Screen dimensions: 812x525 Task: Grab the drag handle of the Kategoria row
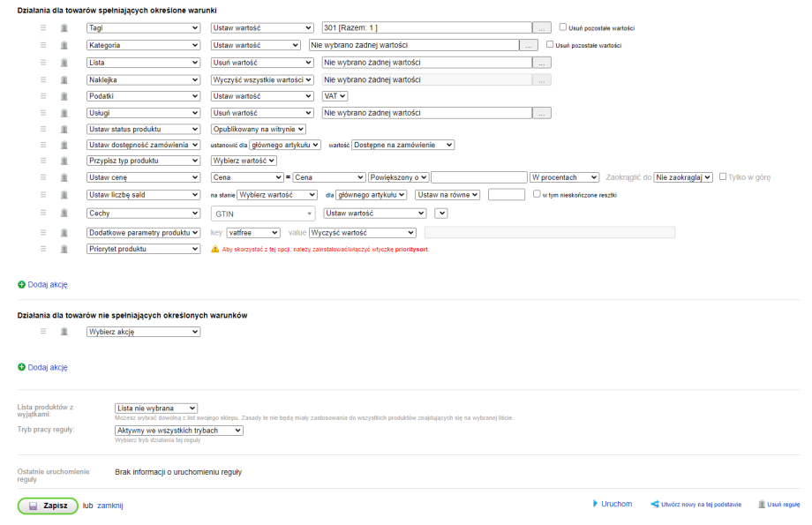(x=43, y=45)
